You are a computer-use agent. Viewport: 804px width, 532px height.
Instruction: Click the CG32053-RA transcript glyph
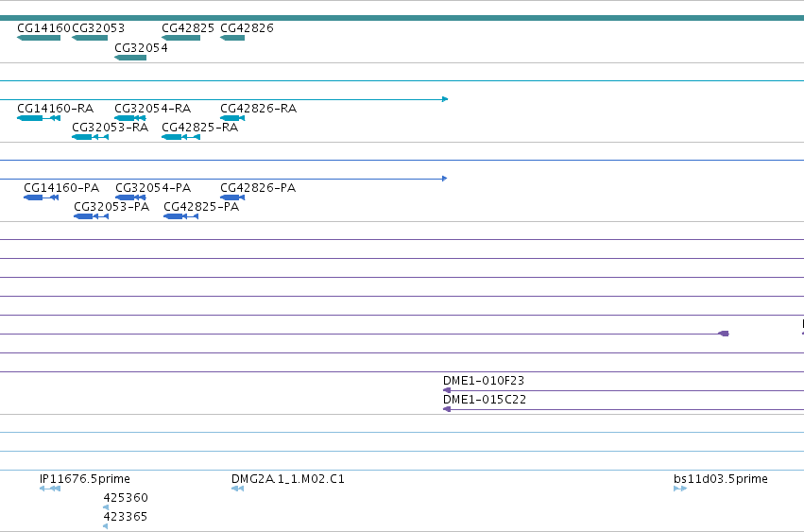click(x=91, y=137)
